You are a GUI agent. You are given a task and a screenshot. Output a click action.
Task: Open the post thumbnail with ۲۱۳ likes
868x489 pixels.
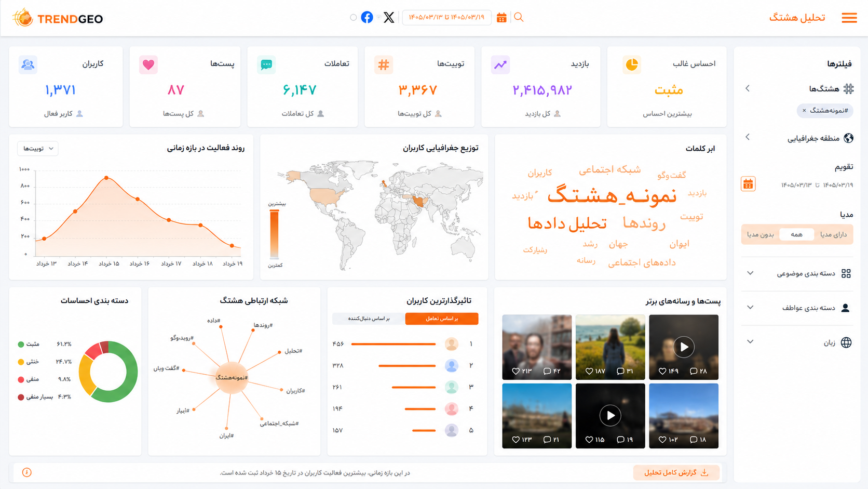537,347
